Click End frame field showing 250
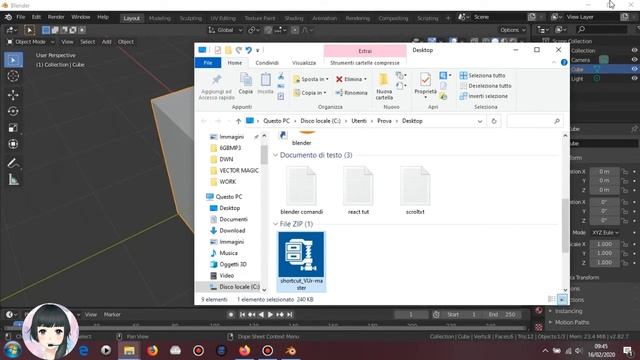Viewport: 640px width, 360px height. (502, 315)
